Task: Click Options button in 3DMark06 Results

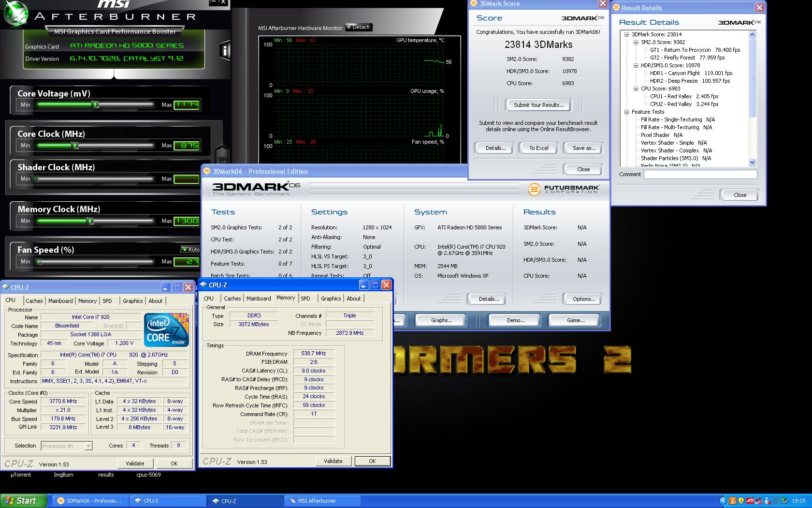Action: click(583, 299)
